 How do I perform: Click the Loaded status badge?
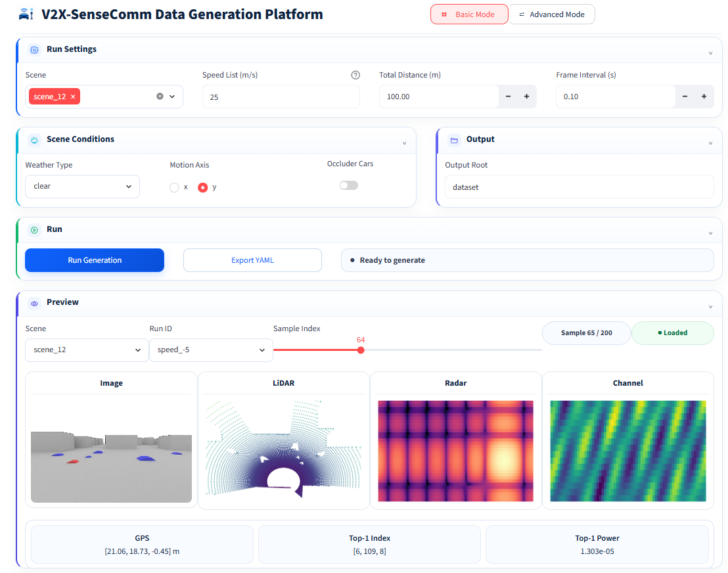click(673, 333)
